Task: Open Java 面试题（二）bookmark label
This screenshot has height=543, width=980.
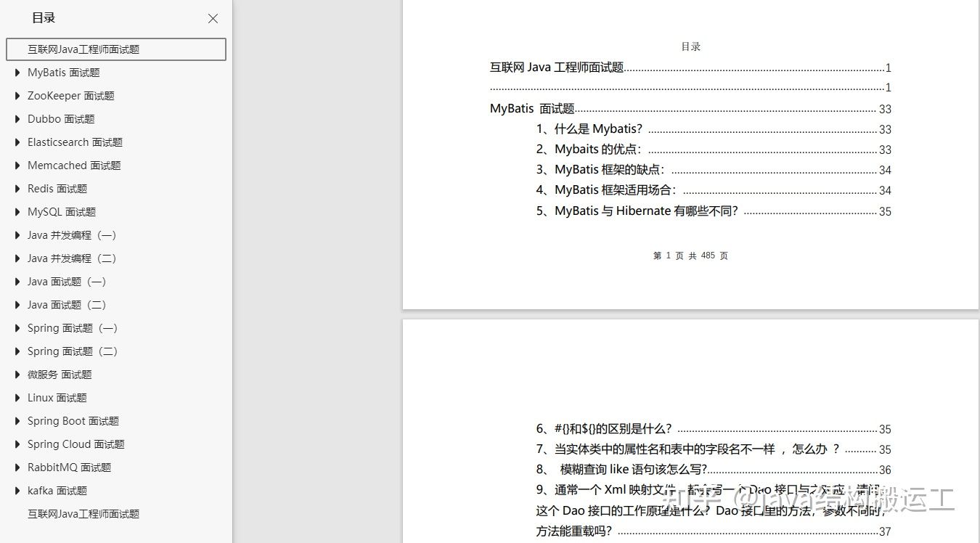Action: point(67,305)
